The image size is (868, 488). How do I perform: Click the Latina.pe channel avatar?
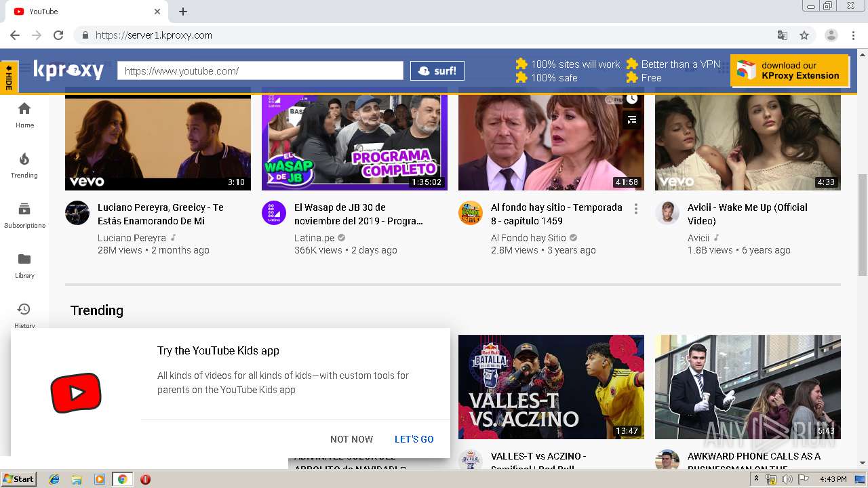[274, 213]
